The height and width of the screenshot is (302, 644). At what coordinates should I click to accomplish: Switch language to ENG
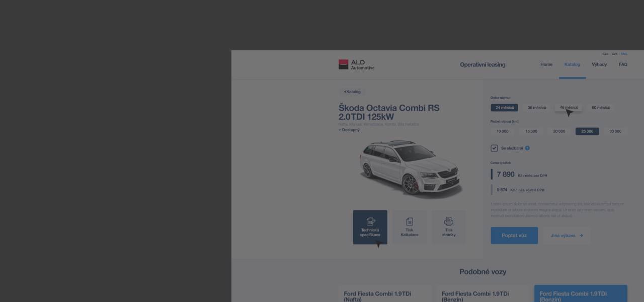(624, 54)
